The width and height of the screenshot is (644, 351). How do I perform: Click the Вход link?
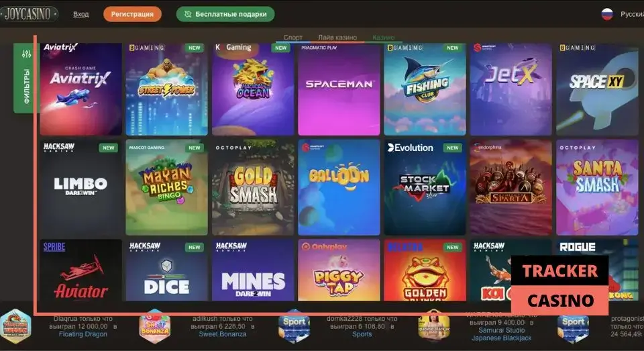pos(81,14)
